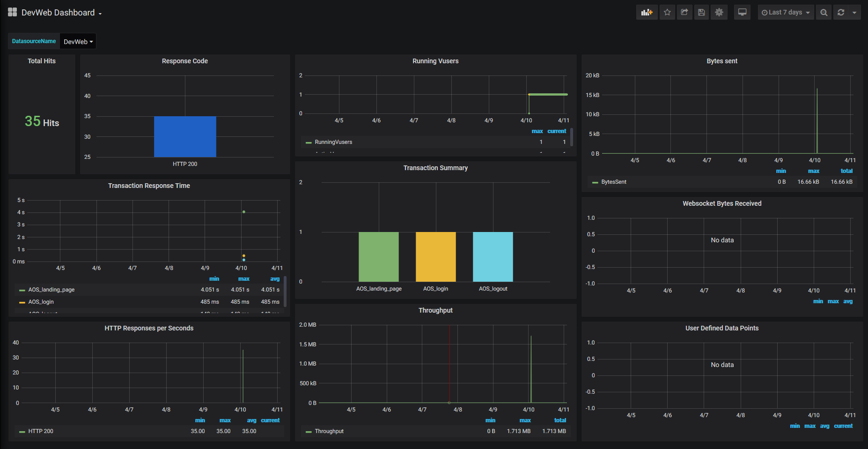
Task: Refresh the dashboard with the circular arrows icon
Action: coord(841,13)
